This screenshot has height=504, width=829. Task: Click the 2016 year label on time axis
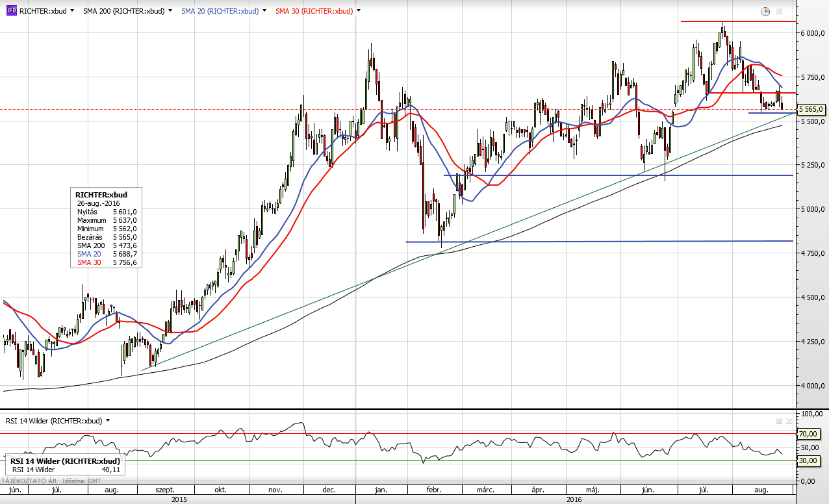point(574,499)
